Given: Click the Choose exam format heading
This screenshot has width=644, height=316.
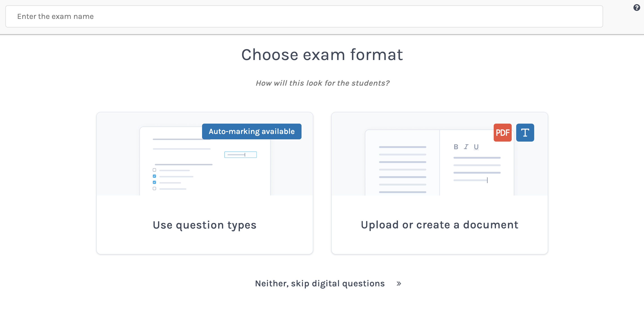Looking at the screenshot, I should tap(322, 55).
